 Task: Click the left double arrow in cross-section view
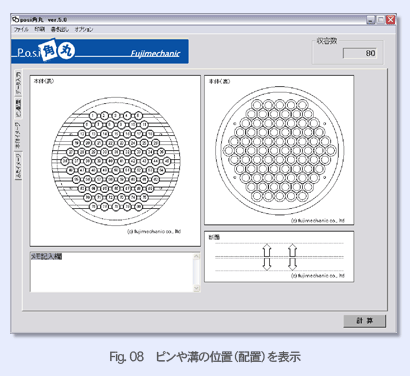coord(267,257)
